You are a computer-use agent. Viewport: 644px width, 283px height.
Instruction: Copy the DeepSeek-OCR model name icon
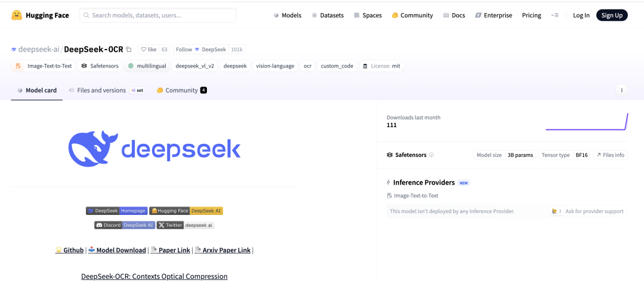(x=129, y=50)
